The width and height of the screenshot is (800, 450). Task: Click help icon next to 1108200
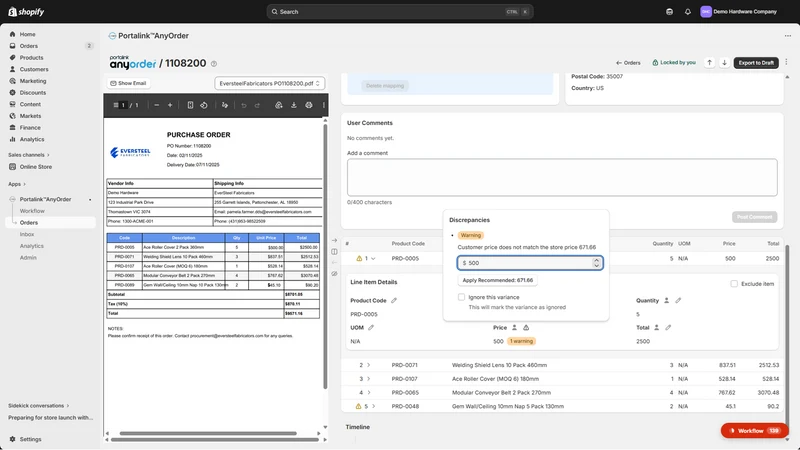point(214,64)
